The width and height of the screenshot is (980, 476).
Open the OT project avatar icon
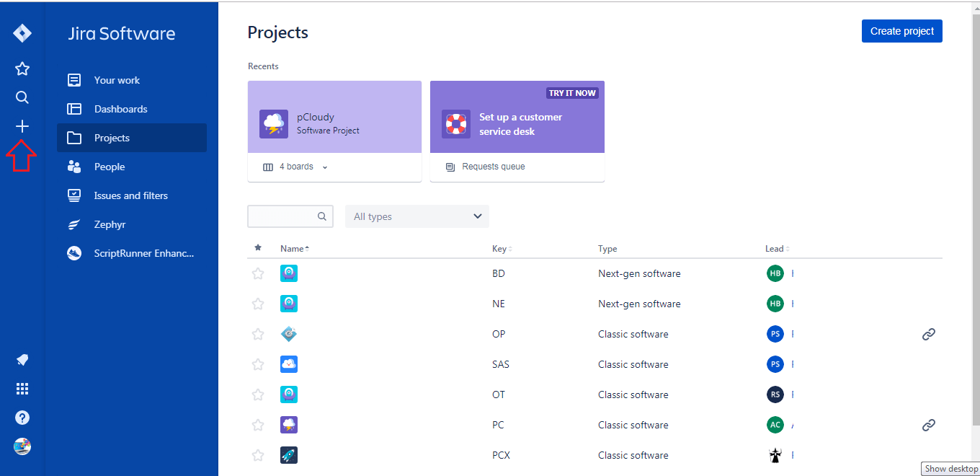pos(289,395)
